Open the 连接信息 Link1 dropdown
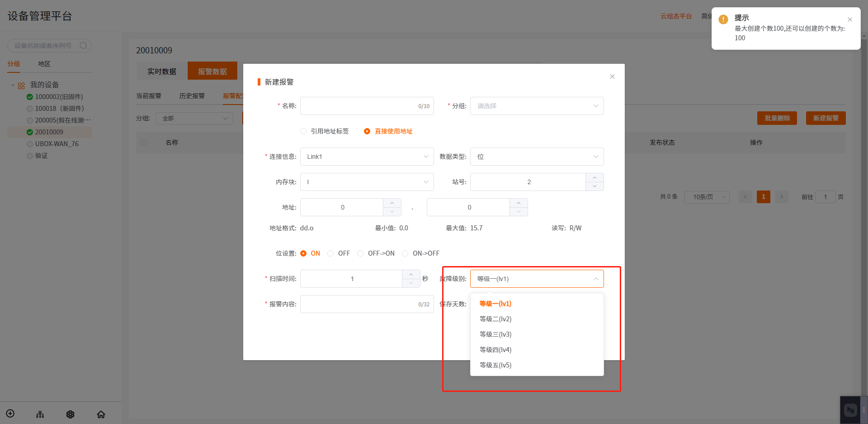The width and height of the screenshot is (868, 424). pos(367,157)
